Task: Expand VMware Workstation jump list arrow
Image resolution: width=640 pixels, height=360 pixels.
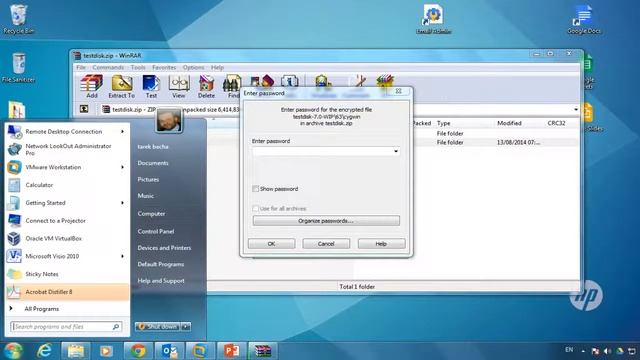Action: [122, 167]
